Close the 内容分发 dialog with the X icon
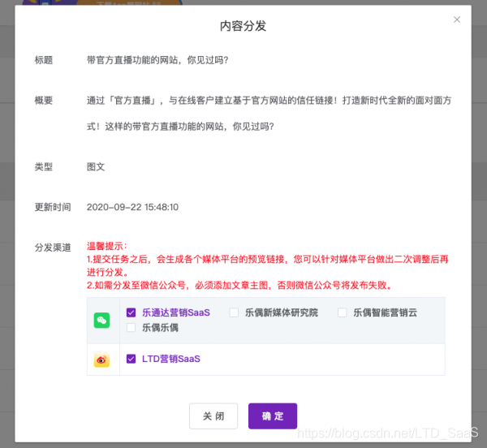487x448 pixels. 457,19
